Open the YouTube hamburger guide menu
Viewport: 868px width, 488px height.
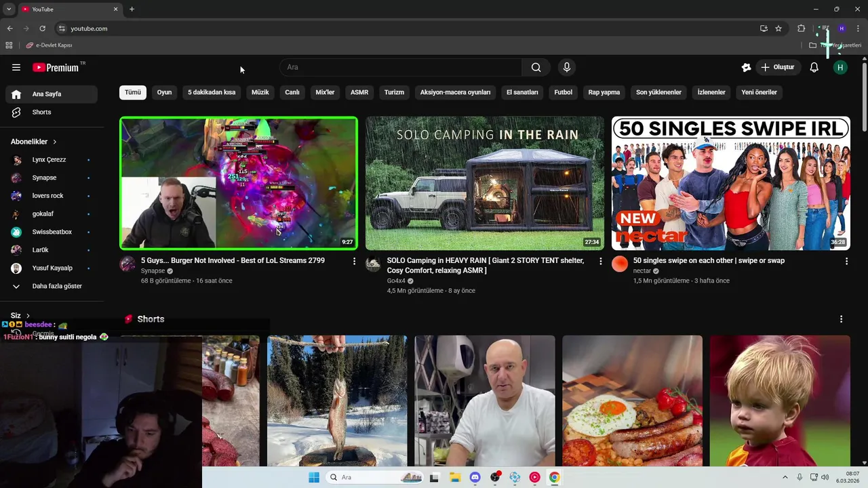16,67
